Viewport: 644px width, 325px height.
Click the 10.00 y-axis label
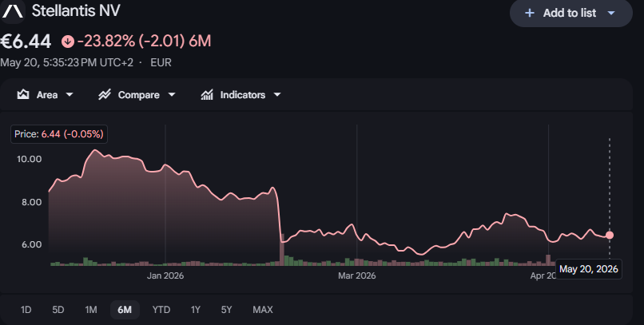[x=29, y=159]
